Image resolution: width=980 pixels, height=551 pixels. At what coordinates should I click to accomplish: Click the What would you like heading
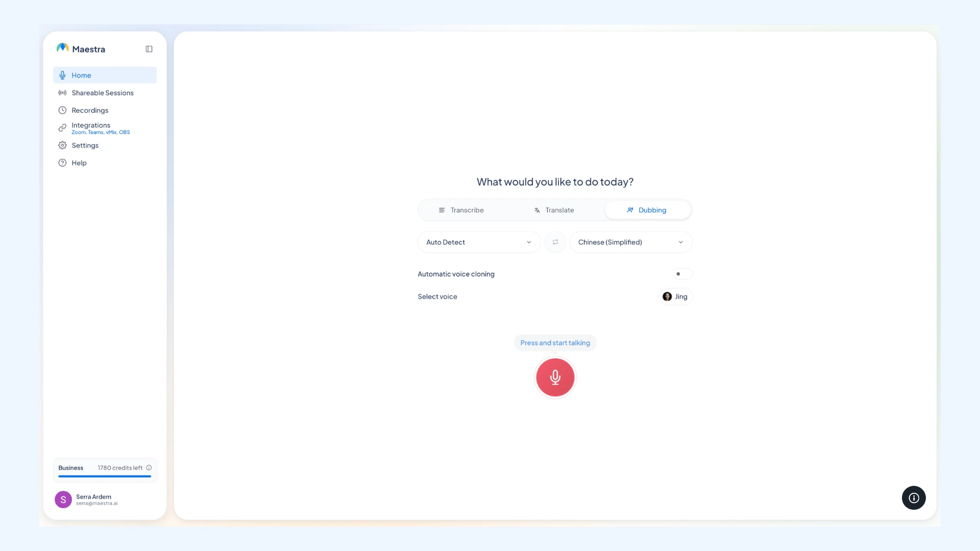555,182
